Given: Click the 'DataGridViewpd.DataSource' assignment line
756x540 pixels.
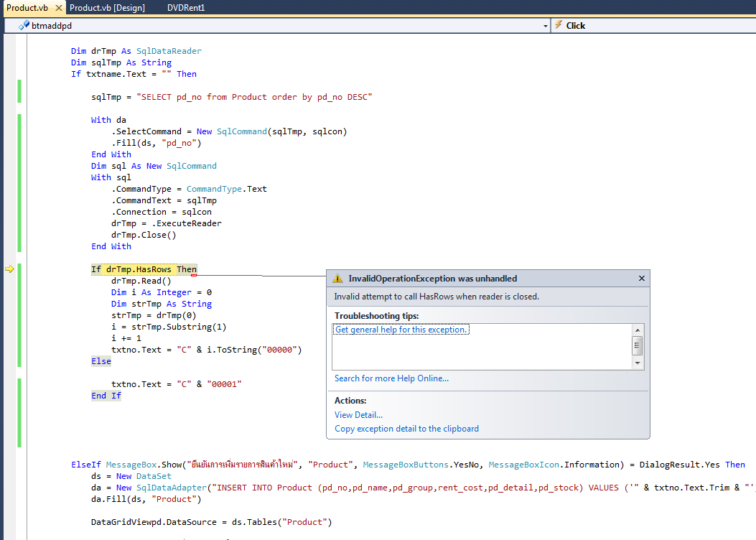Looking at the screenshot, I should pyautogui.click(x=212, y=522).
